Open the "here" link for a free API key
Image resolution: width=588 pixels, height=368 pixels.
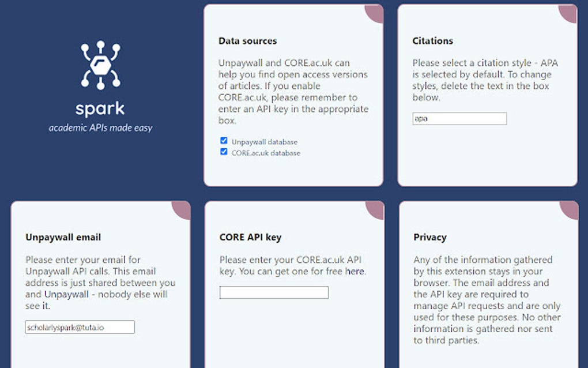point(355,271)
